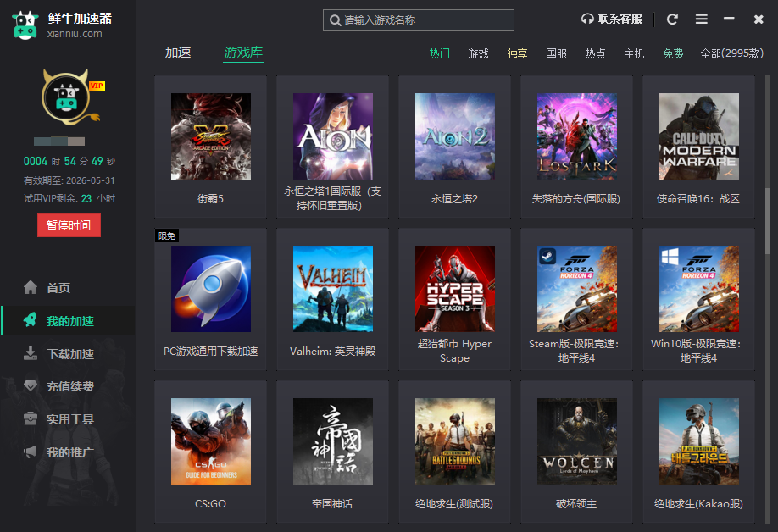Select the Win10版 Forza Horizon 4 cover
778x532 pixels.
point(699,289)
